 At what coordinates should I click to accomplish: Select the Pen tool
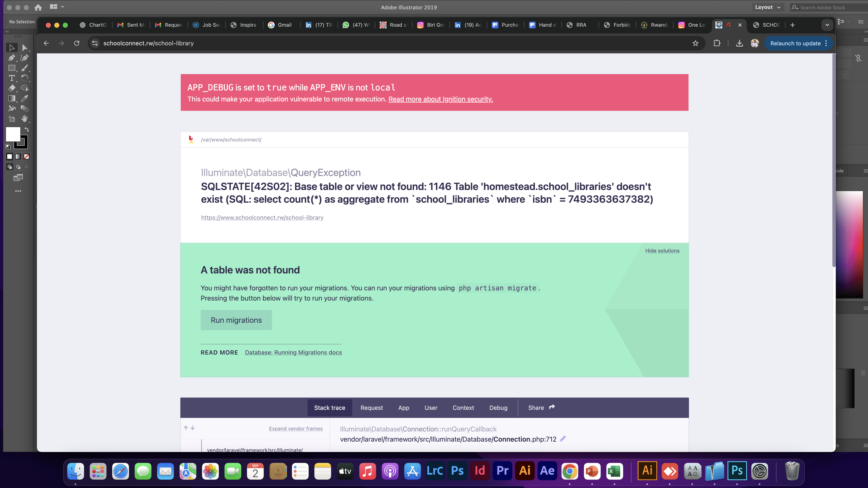[x=11, y=58]
